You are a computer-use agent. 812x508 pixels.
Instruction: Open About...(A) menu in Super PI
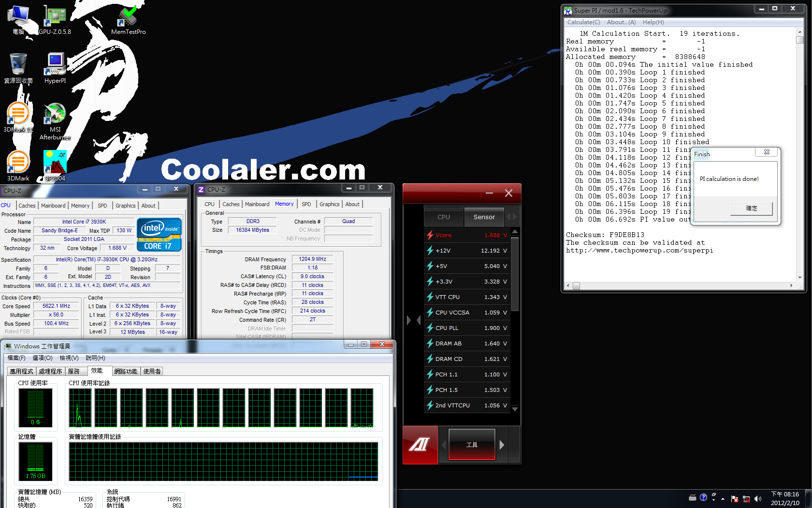(x=621, y=22)
